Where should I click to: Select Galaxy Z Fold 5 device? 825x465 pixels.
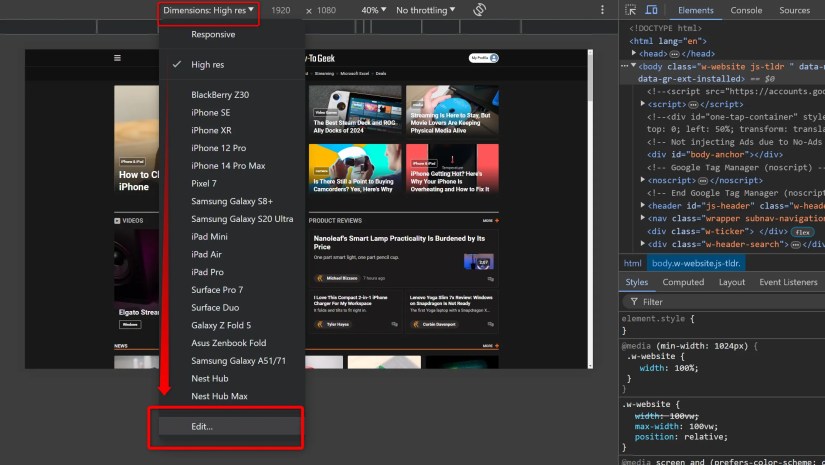point(221,325)
